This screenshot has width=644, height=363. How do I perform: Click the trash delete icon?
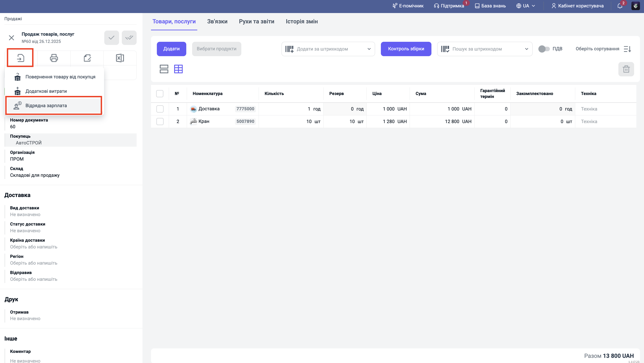point(626,69)
